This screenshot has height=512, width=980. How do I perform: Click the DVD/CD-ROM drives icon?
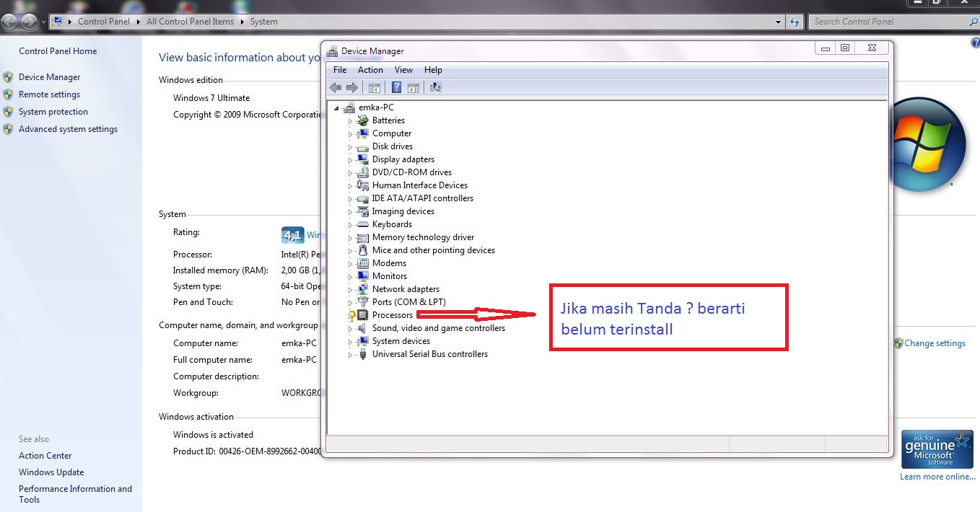[x=363, y=172]
